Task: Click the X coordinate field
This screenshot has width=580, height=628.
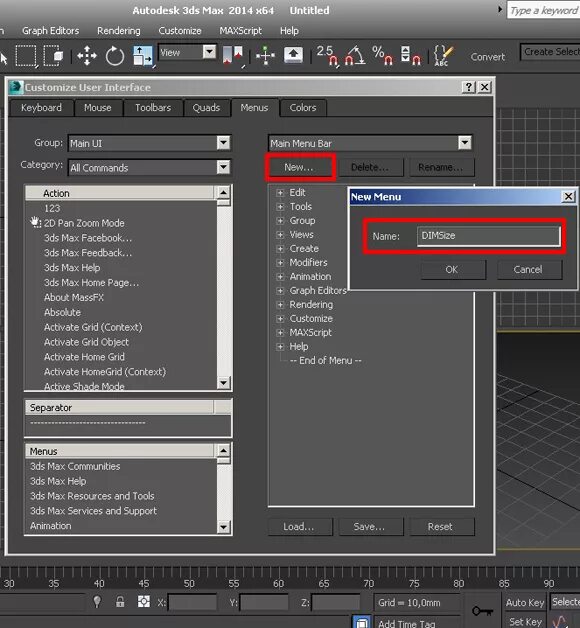Action: pos(192,602)
